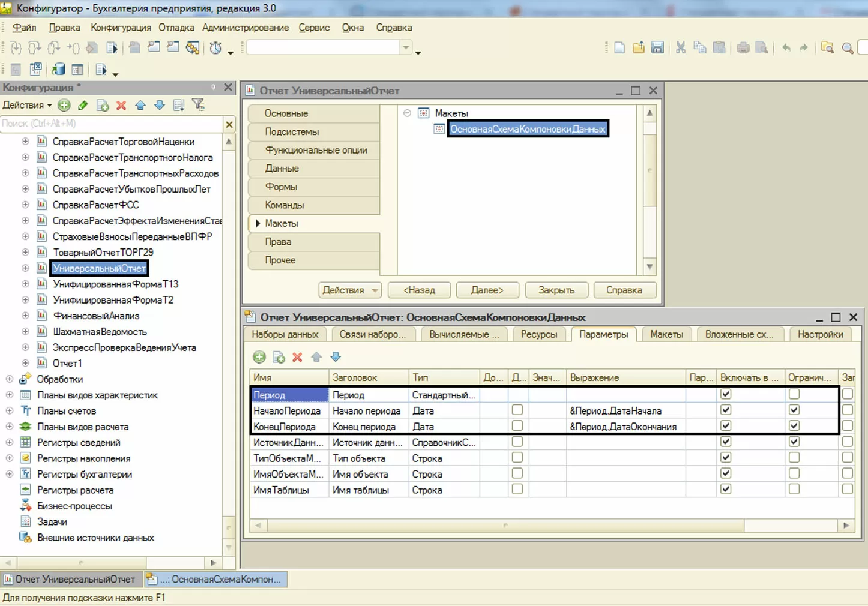The width and height of the screenshot is (868, 606).
Task: Open the Администрирование menu
Action: [x=246, y=28]
